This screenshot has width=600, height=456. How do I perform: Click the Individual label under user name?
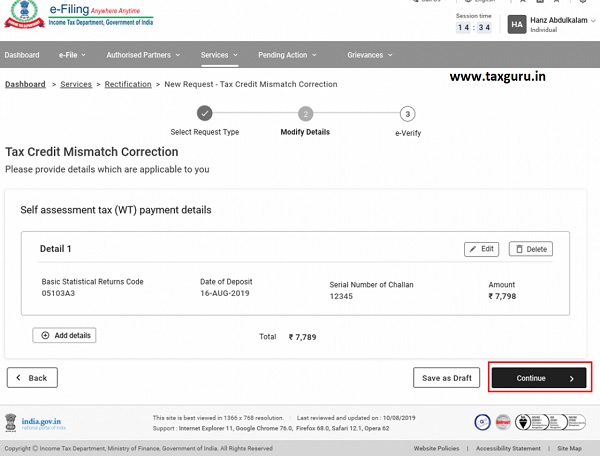click(x=543, y=30)
